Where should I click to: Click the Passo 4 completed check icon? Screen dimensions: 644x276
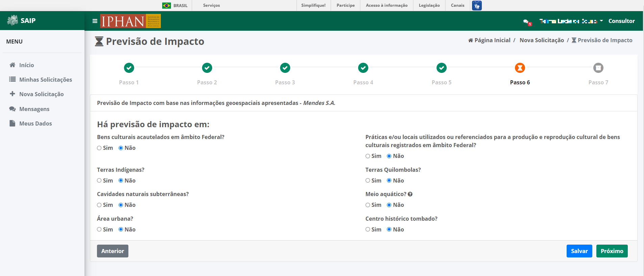pyautogui.click(x=363, y=68)
